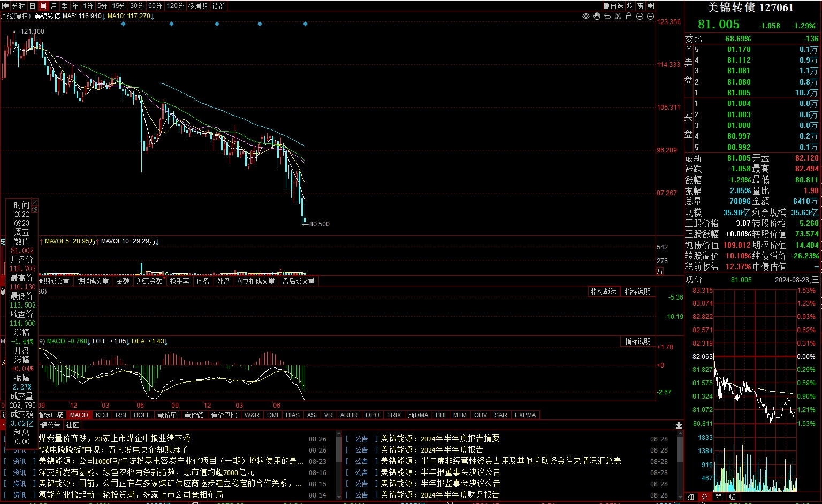
Task: Click the eye icon to toggle chart overlays
Action: [586, 17]
